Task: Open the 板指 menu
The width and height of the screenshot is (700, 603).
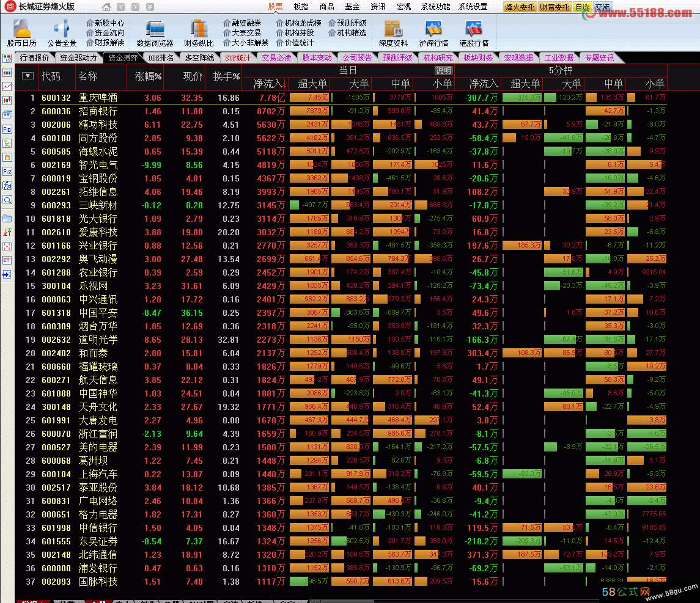Action: coord(301,7)
